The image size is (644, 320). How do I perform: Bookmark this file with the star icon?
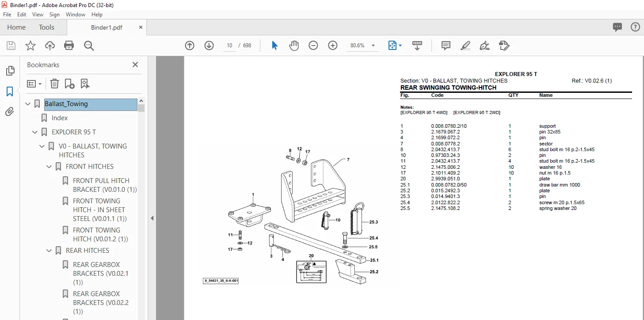[30, 46]
